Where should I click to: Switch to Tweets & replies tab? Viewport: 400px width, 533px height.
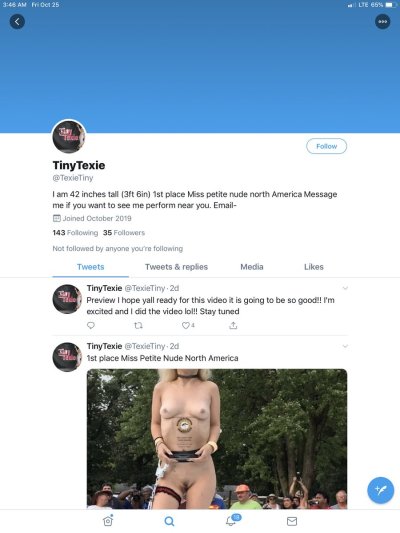[x=176, y=267]
